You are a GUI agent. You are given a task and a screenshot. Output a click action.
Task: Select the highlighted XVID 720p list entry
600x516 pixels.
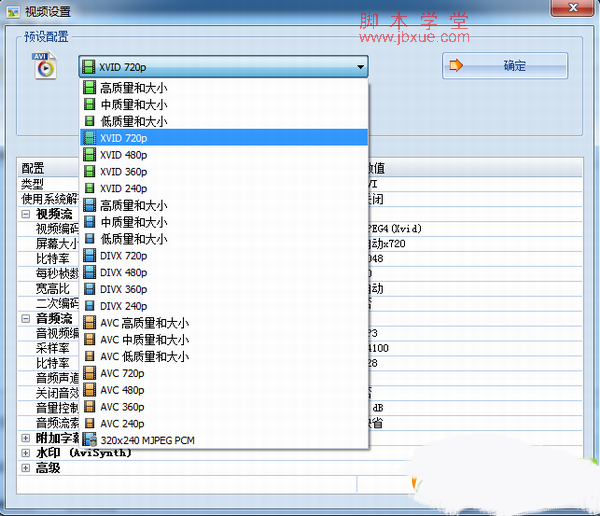tap(224, 138)
